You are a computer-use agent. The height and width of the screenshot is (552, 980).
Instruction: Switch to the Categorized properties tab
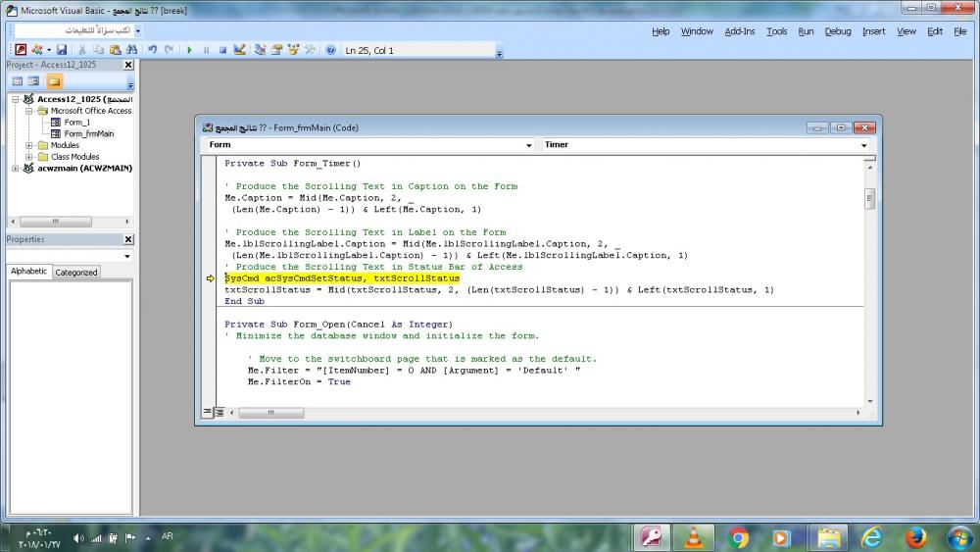pyautogui.click(x=76, y=273)
